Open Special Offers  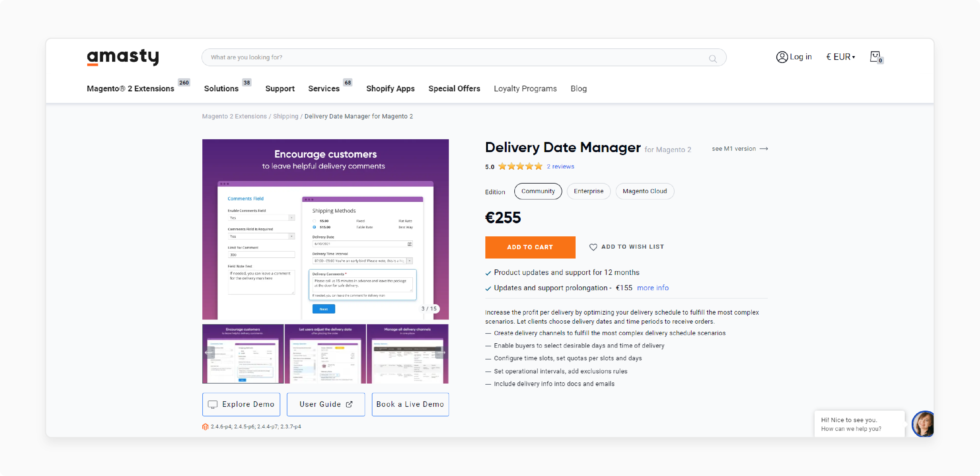pyautogui.click(x=454, y=89)
